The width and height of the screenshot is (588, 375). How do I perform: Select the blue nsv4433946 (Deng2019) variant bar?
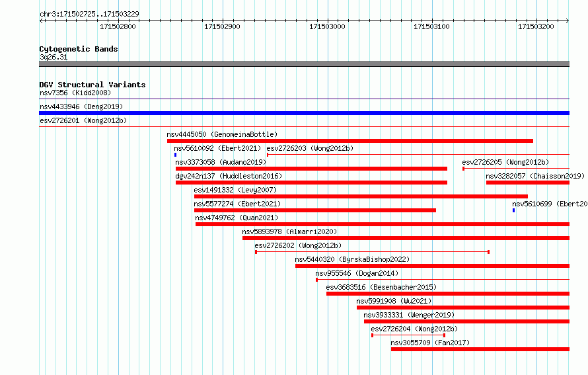pyautogui.click(x=304, y=113)
